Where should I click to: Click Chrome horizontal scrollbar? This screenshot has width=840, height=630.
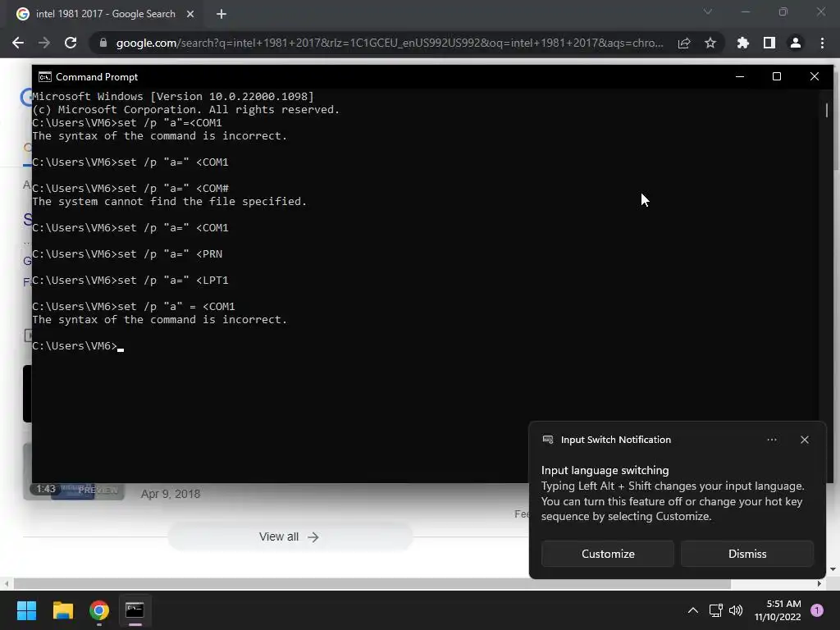[x=372, y=584]
